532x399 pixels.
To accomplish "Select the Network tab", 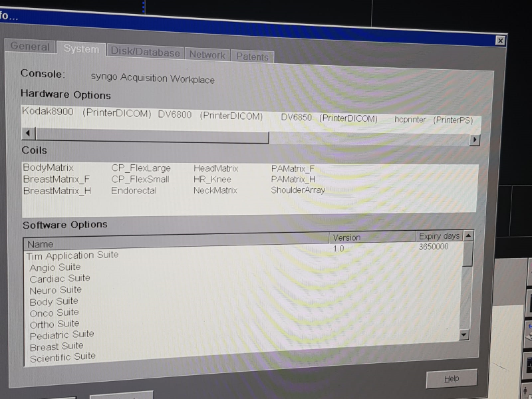I will [x=207, y=55].
